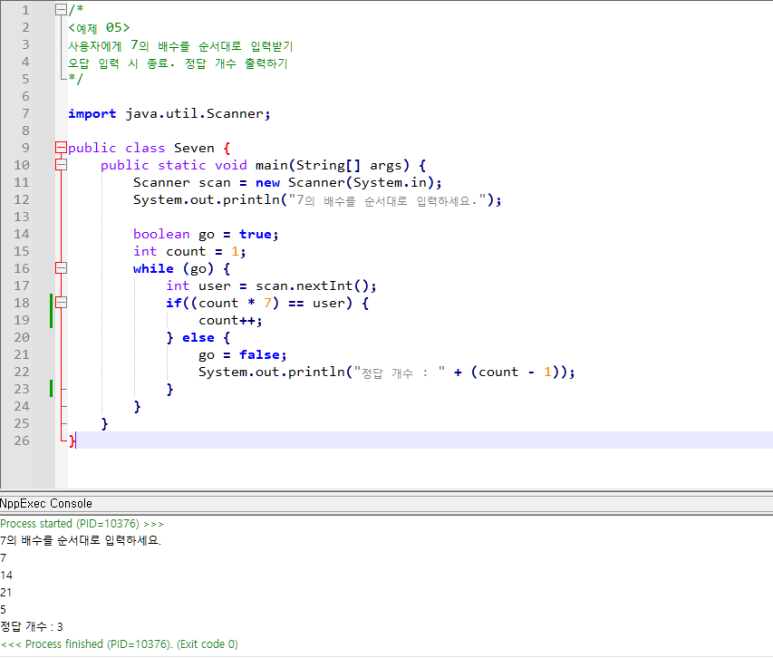This screenshot has height=658, width=773.
Task: Click 'scan.nextInt();' on line 17
Action: [x=316, y=286]
